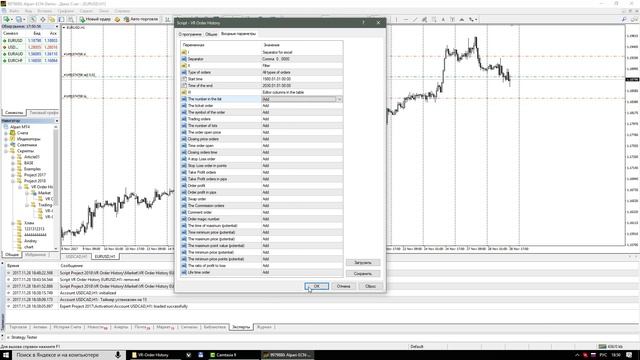Image resolution: width=640 pixels, height=360 pixels.
Task: Click the All types of orders value
Action: point(276,72)
